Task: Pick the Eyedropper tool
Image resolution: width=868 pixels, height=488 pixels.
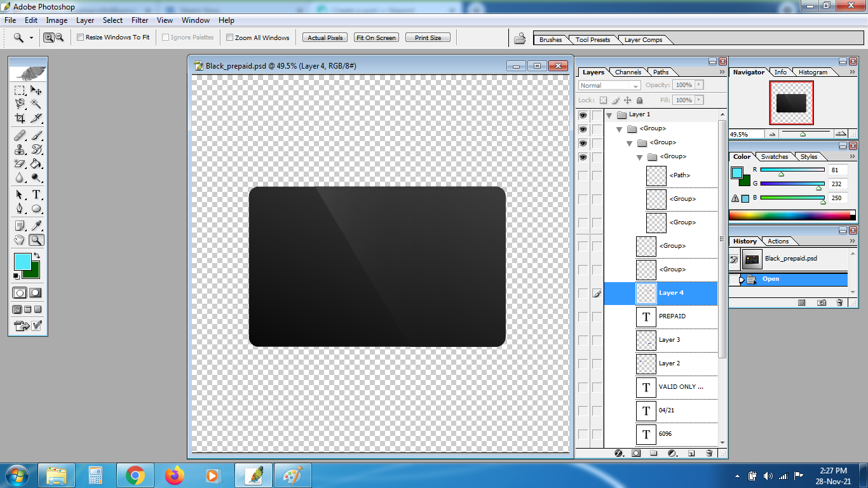Action: (36, 225)
